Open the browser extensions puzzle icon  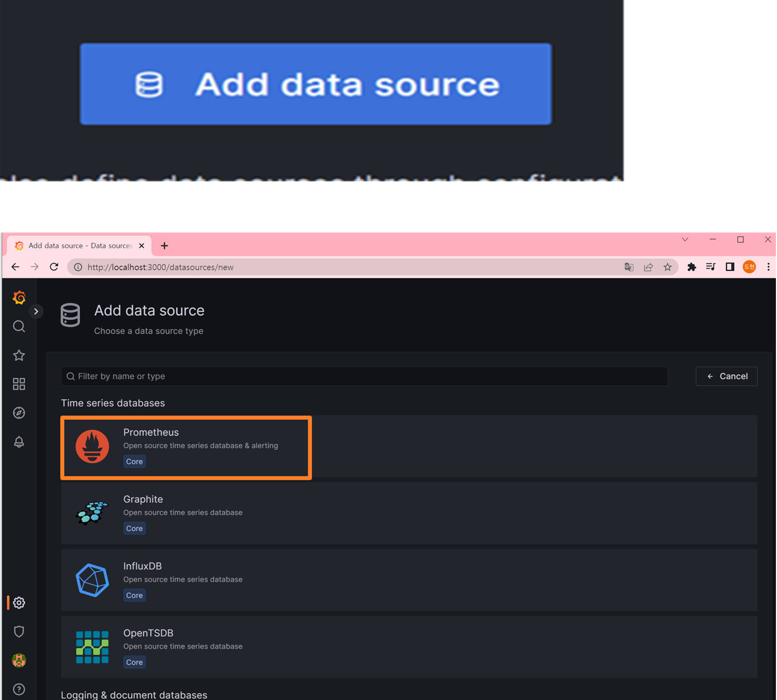click(x=692, y=267)
